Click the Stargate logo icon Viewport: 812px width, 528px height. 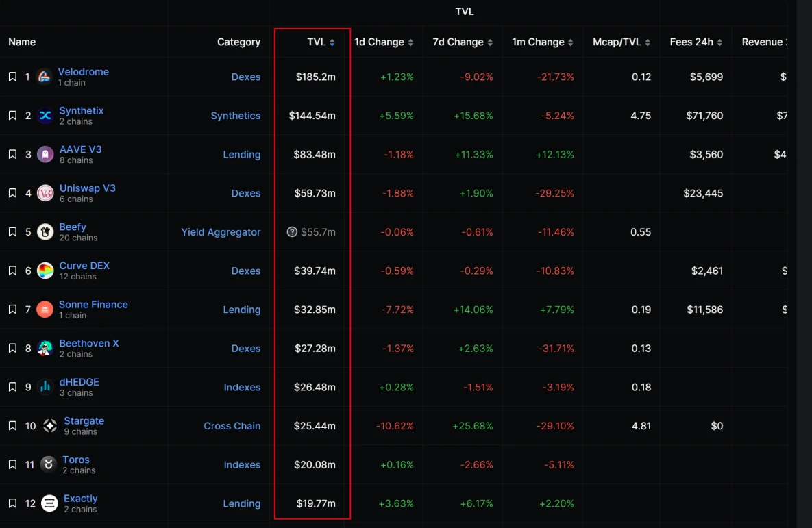pyautogui.click(x=50, y=426)
